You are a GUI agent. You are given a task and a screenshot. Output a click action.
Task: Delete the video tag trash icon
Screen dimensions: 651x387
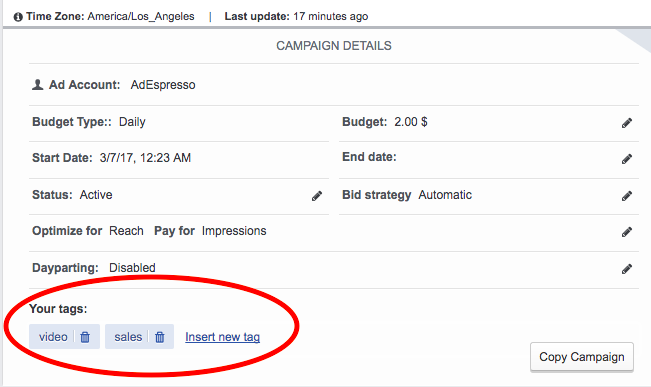coord(85,337)
